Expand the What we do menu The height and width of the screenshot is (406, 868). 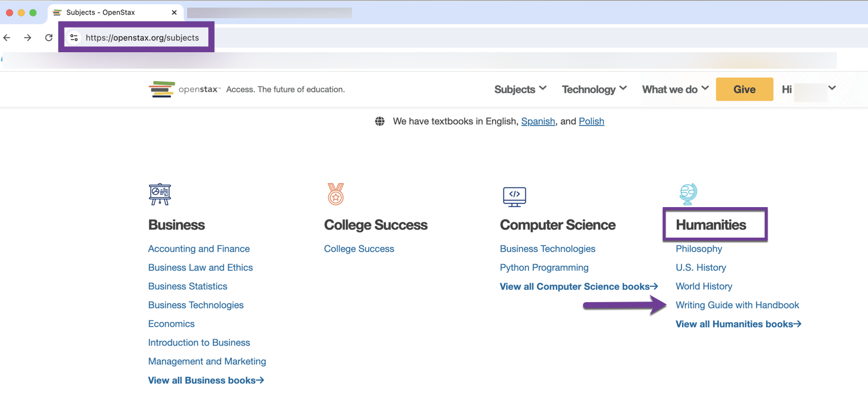pyautogui.click(x=675, y=89)
